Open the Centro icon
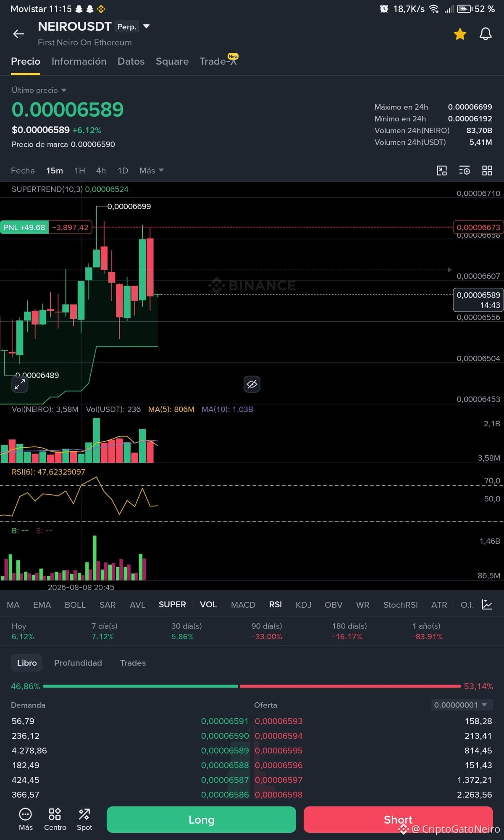The height and width of the screenshot is (840, 504). 55,819
